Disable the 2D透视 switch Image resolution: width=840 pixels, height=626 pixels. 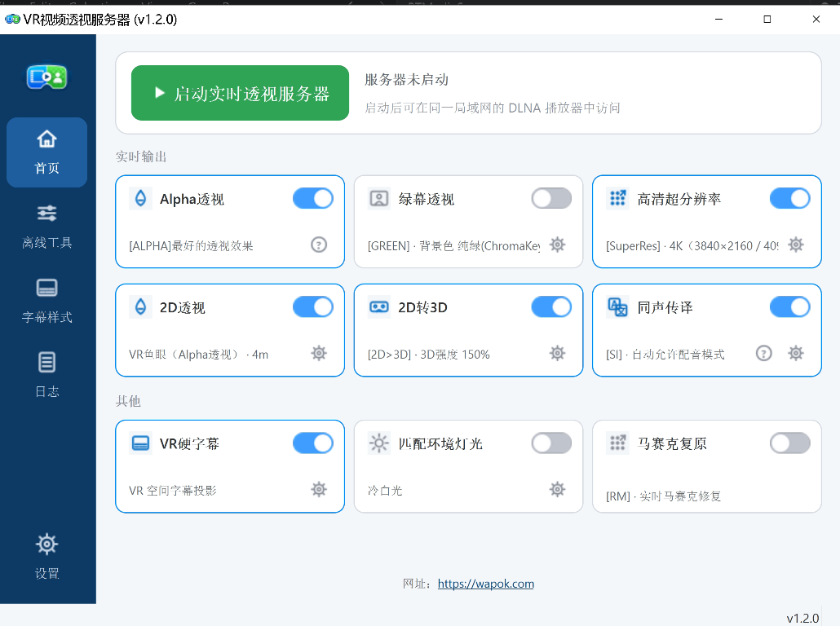[313, 307]
